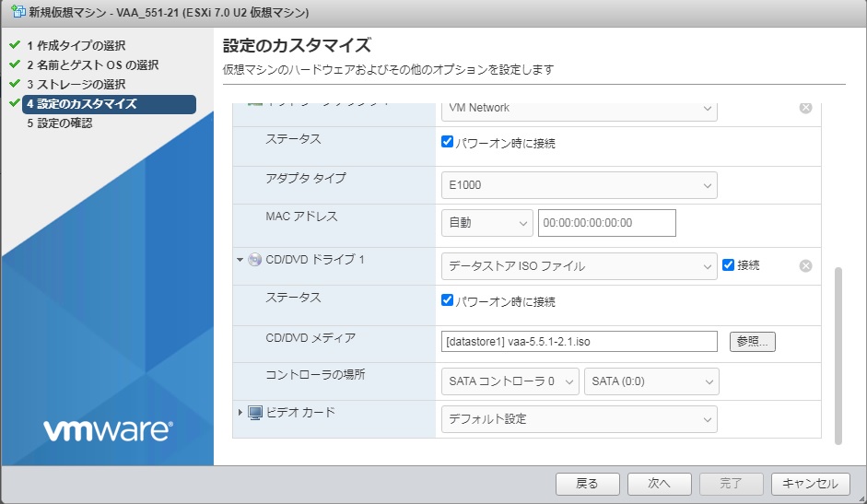This screenshot has height=504, width=867.
Task: Click the 設定のカスタマイズ heading
Action: click(x=297, y=45)
